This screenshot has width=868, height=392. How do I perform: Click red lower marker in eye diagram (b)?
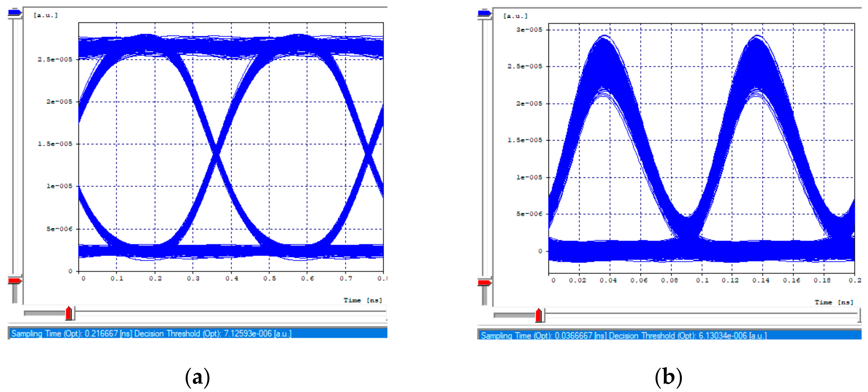pos(484,283)
